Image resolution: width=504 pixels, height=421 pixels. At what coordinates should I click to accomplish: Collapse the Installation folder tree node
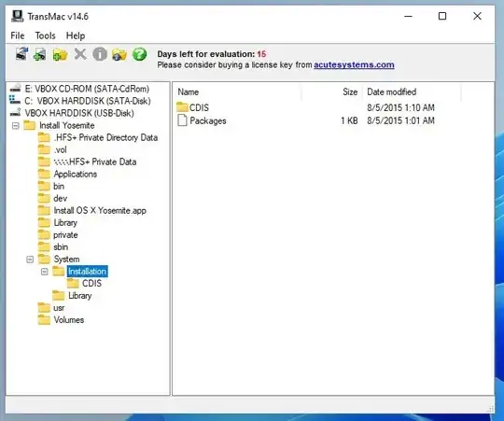[45, 272]
